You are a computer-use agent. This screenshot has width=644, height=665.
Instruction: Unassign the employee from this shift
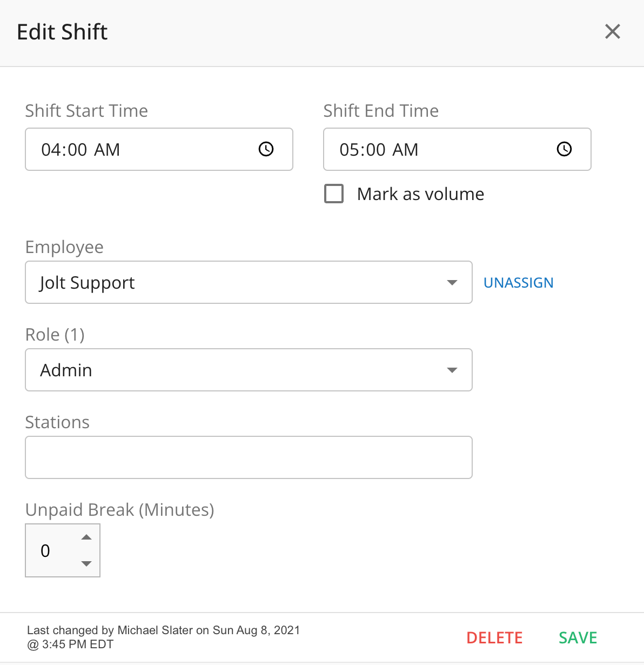pos(518,283)
